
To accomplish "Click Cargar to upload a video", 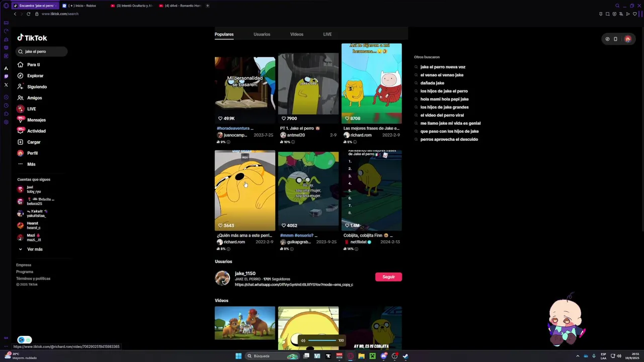I will pyautogui.click(x=34, y=142).
